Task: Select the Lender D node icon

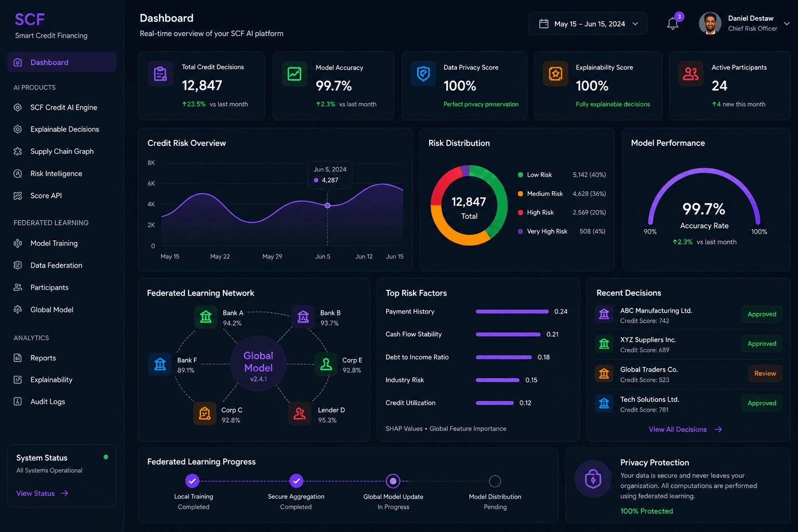Action: tap(300, 414)
